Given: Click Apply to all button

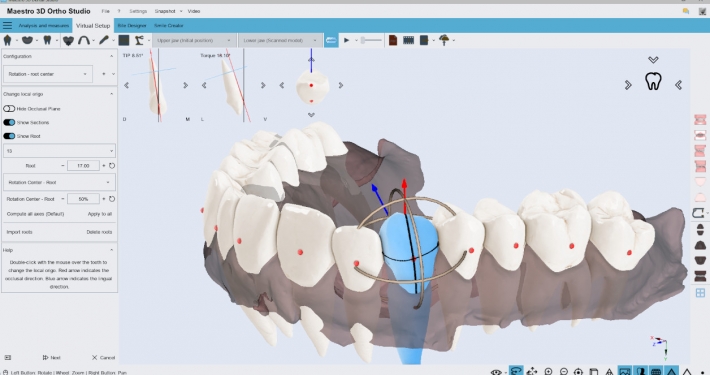Looking at the screenshot, I should coord(100,214).
